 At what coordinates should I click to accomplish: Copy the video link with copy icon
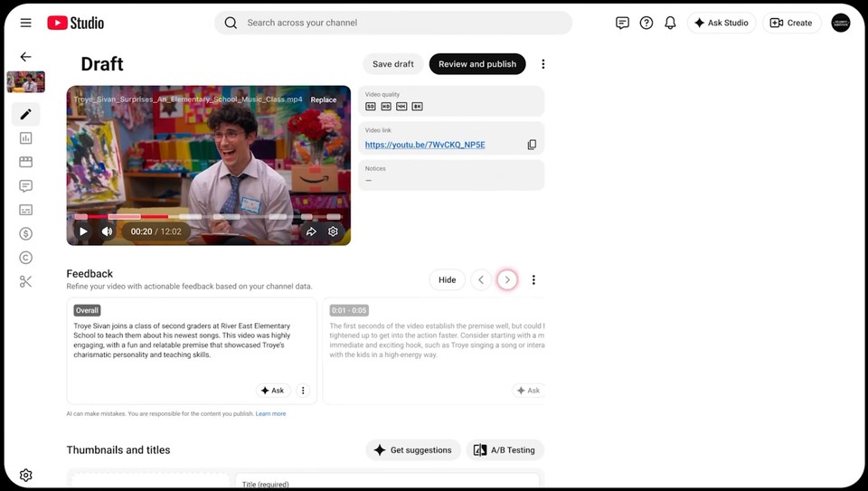(x=532, y=145)
